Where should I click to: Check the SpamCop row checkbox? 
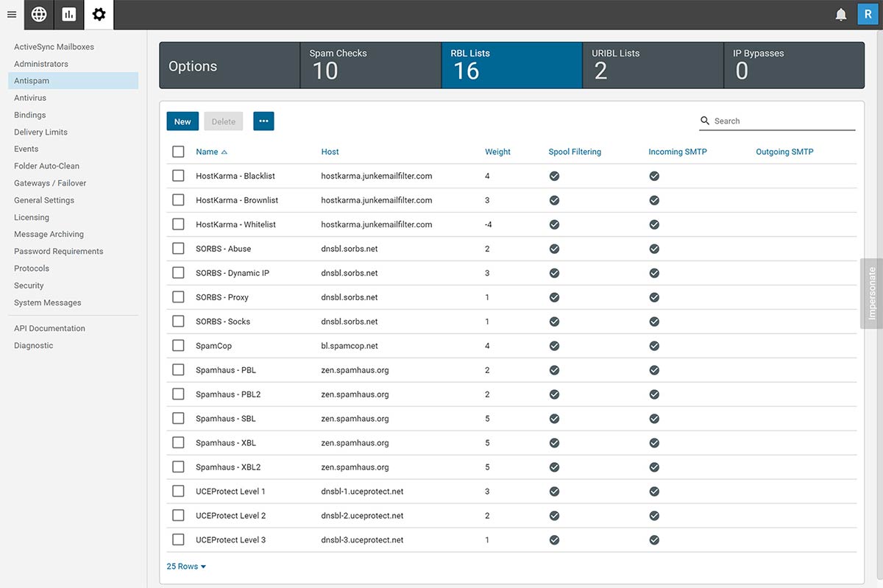[x=178, y=346]
